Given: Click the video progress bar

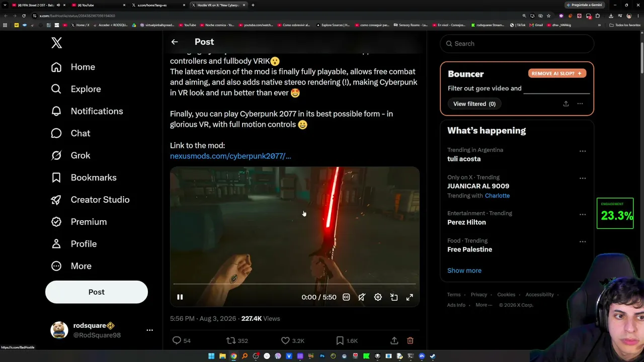Looking at the screenshot, I should pos(295,284).
